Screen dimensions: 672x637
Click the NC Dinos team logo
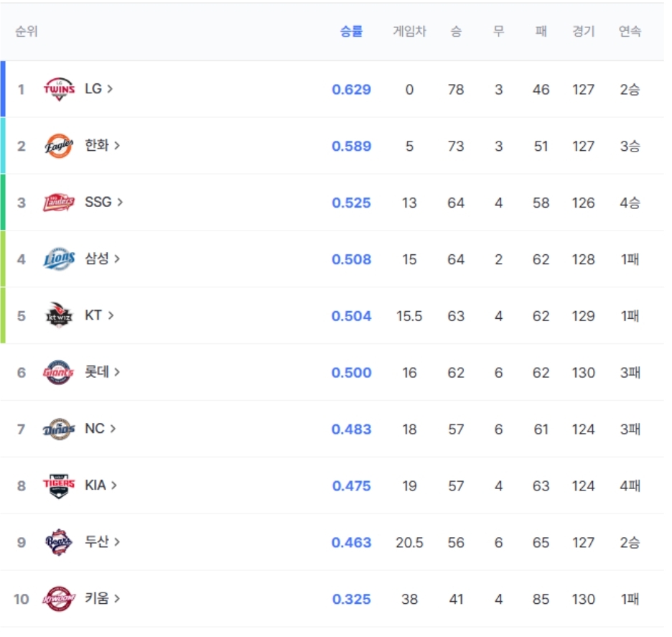click(59, 429)
